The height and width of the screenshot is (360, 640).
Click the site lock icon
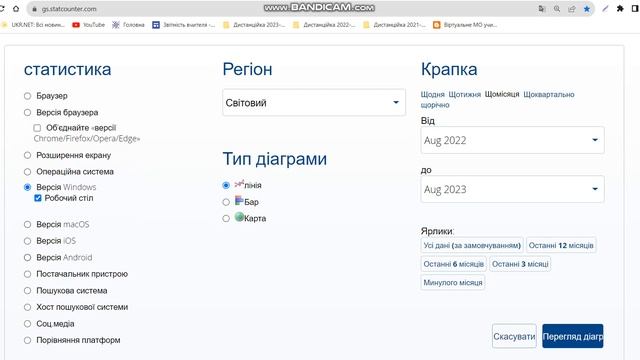(x=35, y=9)
